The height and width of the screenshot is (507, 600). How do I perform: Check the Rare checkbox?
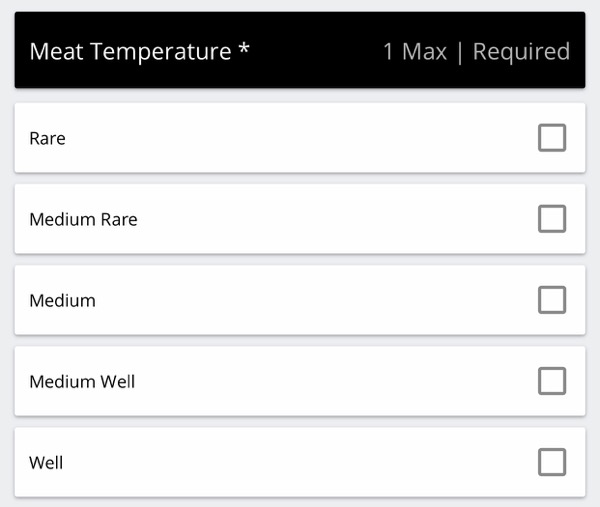point(552,138)
